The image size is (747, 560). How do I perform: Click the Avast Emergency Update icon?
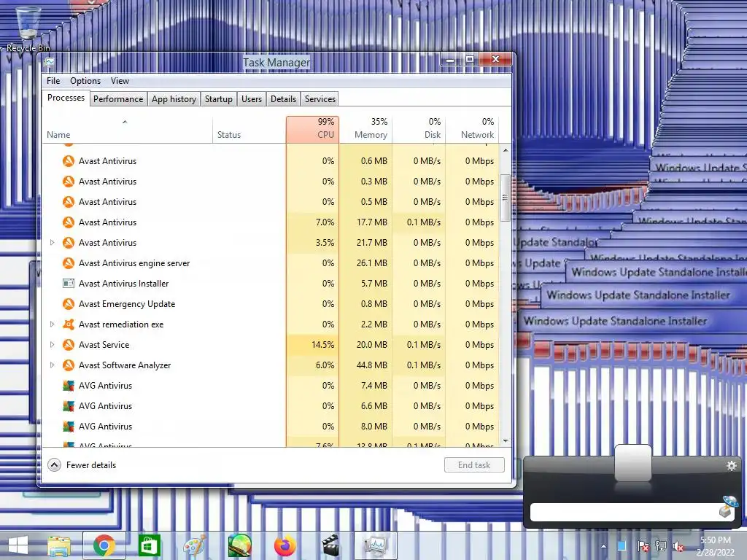[69, 304]
